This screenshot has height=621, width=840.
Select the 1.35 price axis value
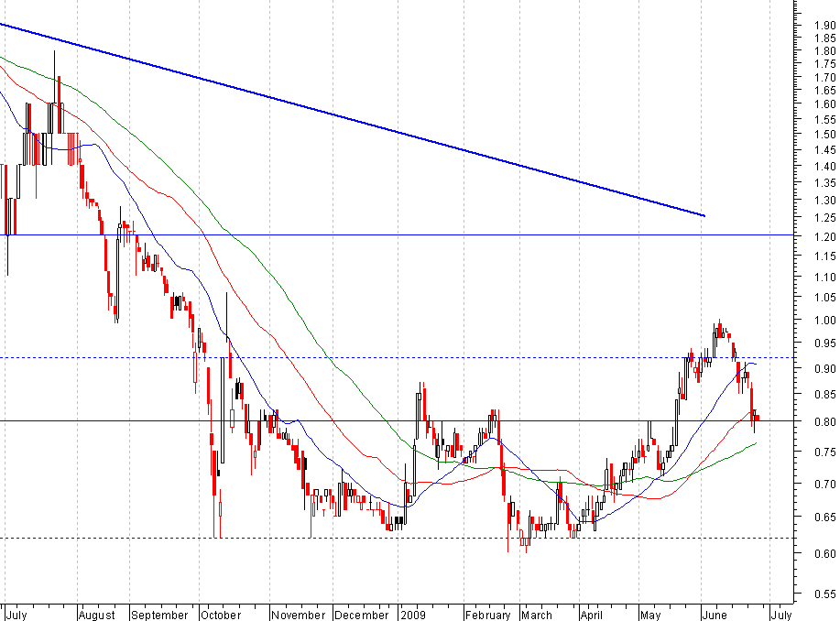tap(825, 182)
